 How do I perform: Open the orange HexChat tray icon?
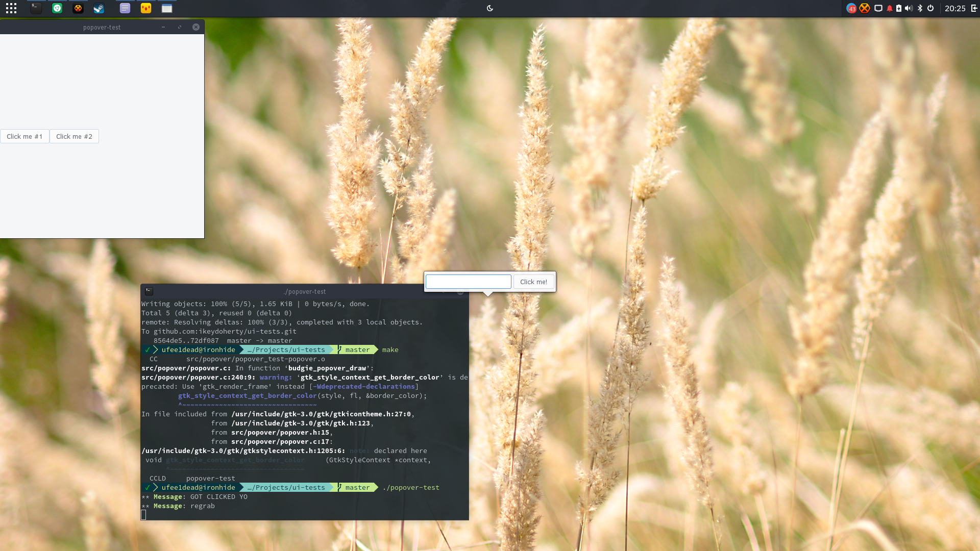865,8
